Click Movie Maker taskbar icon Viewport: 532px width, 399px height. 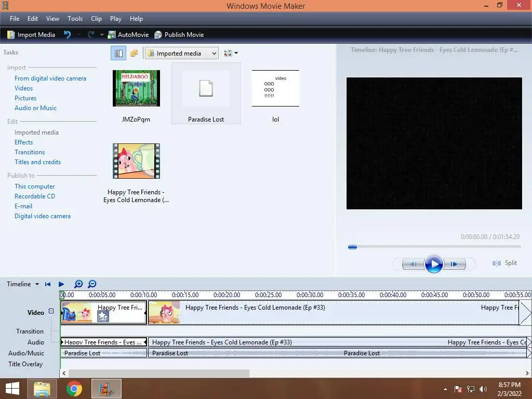107,389
